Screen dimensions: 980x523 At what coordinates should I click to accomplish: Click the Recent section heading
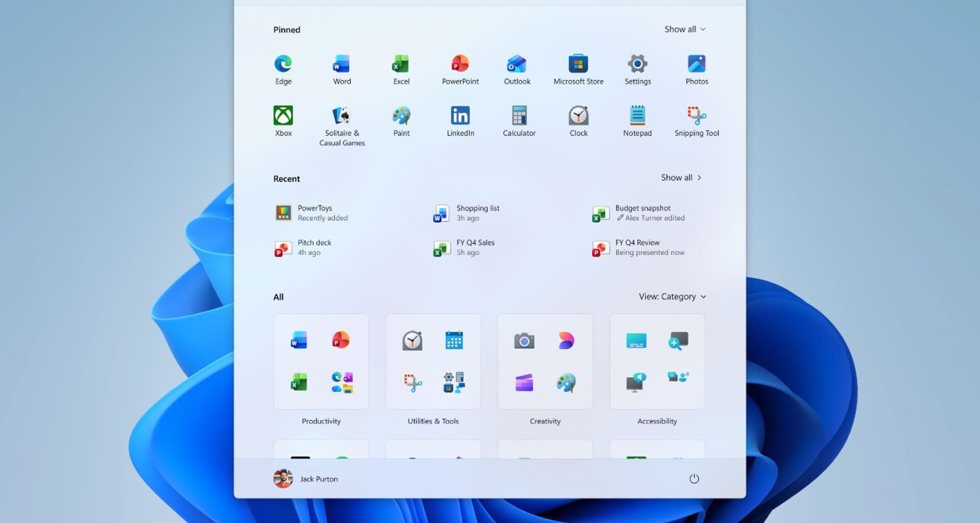click(286, 179)
